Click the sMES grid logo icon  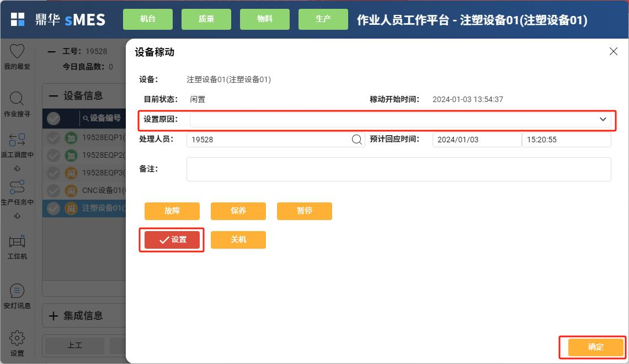17,19
